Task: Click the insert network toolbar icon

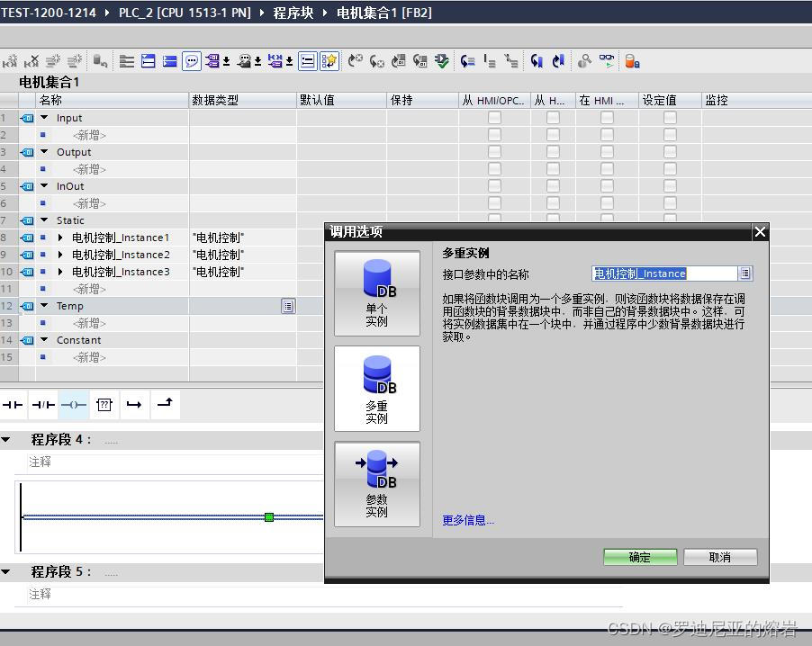Action: coord(10,61)
